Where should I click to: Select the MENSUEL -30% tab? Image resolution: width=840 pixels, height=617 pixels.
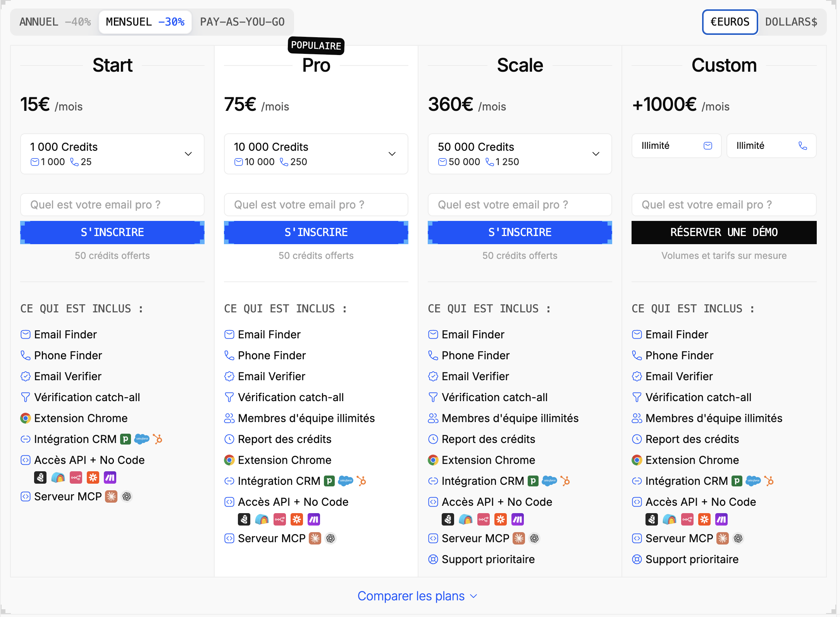(145, 22)
